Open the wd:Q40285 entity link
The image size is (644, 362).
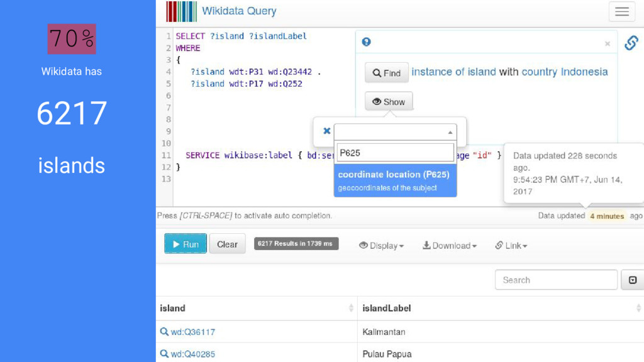click(x=192, y=354)
